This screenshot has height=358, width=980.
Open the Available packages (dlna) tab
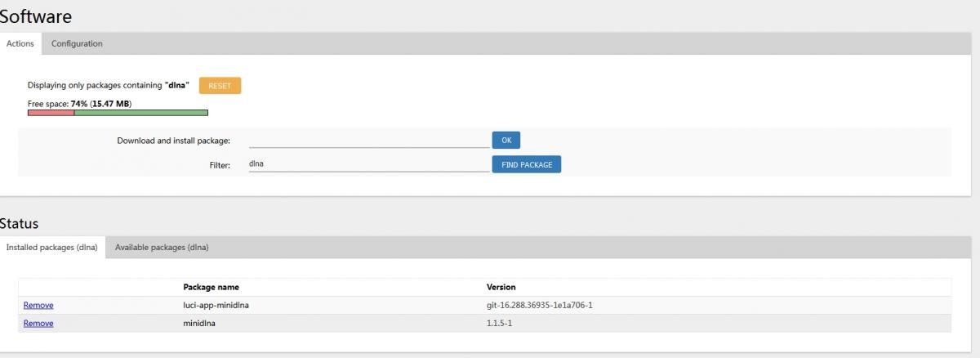pos(163,248)
